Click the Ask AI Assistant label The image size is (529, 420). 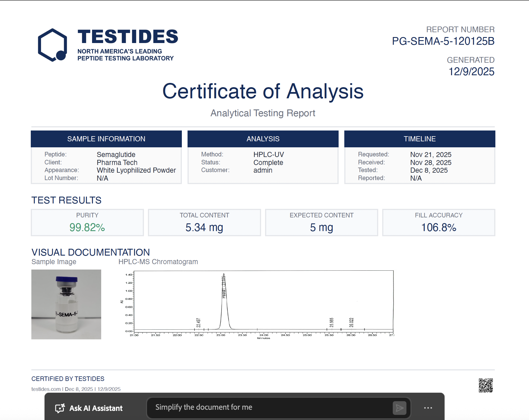click(96, 408)
